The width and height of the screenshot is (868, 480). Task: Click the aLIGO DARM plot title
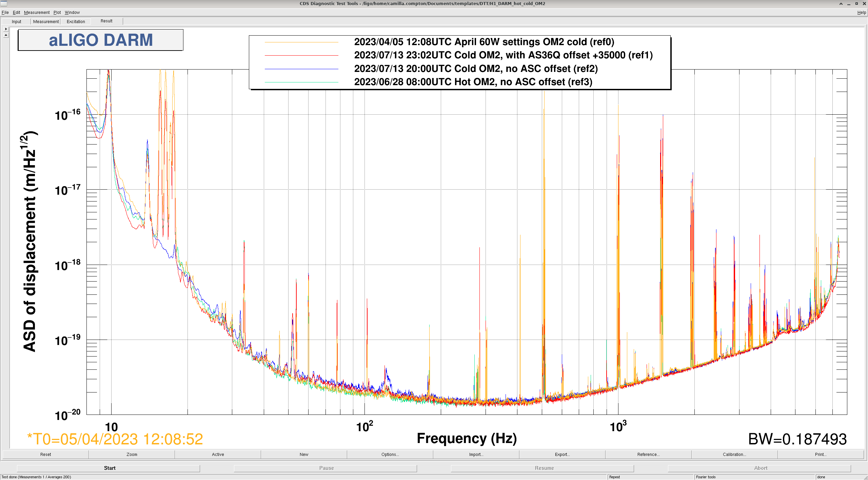(x=101, y=40)
